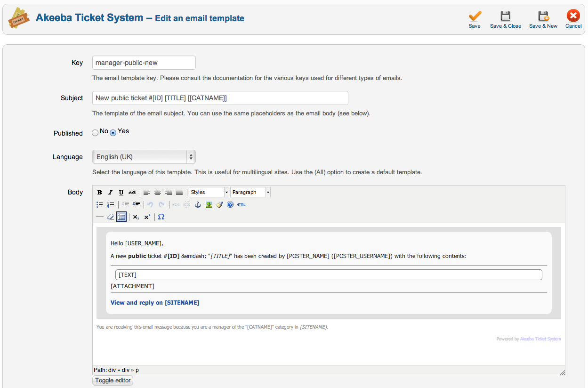Expand the Styles dropdown

click(x=209, y=192)
